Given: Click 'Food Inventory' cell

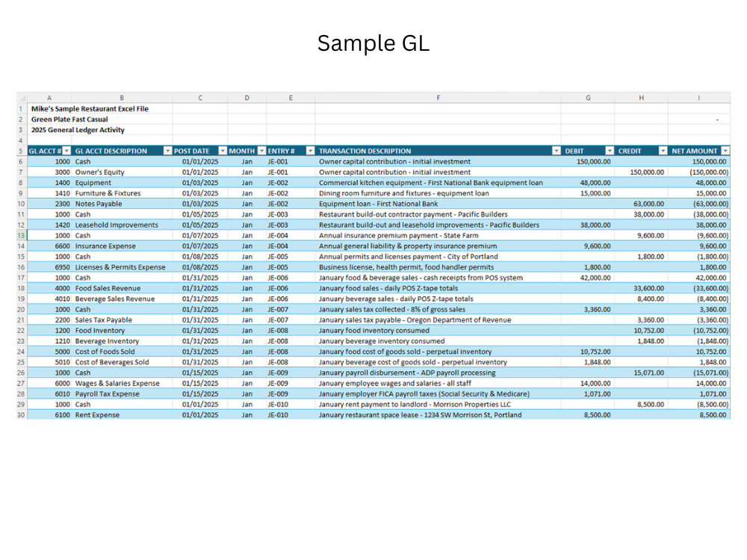Looking at the screenshot, I should point(122,331).
